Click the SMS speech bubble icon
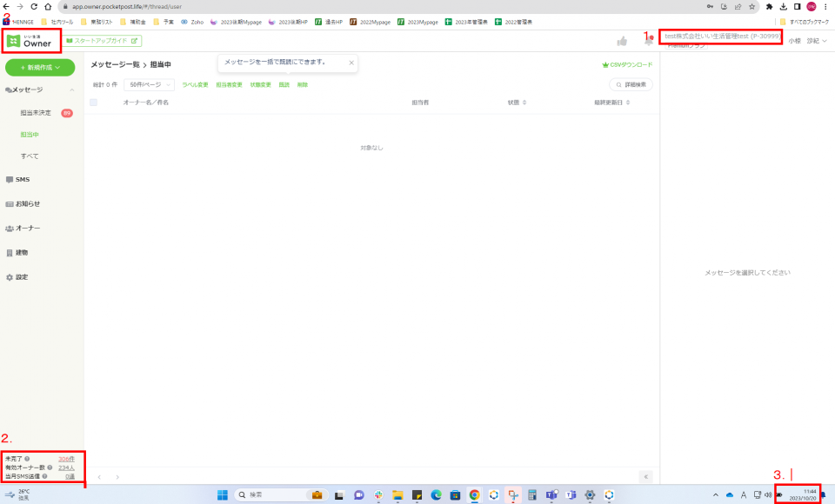The height and width of the screenshot is (504, 835). (x=9, y=180)
